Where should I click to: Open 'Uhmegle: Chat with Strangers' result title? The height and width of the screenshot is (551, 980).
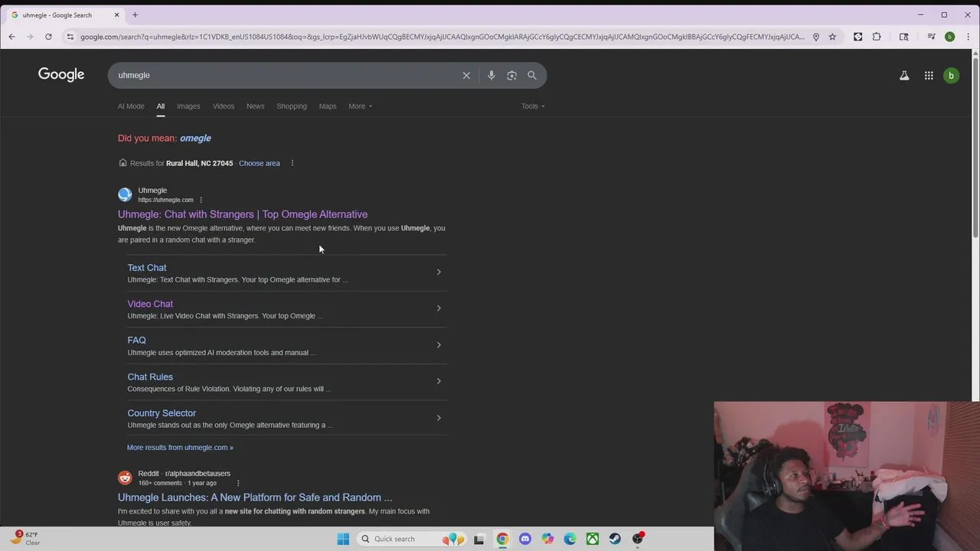pos(243,214)
